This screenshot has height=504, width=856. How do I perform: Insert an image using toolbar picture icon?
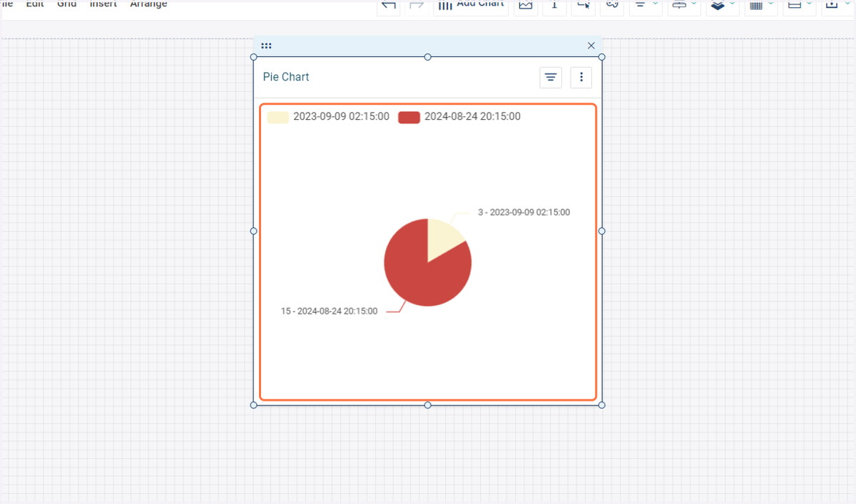pos(526,5)
